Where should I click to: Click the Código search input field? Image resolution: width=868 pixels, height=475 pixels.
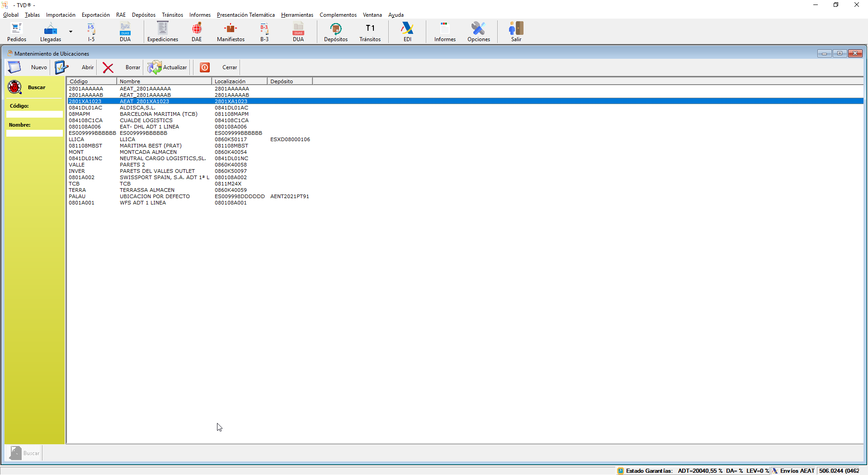point(34,114)
